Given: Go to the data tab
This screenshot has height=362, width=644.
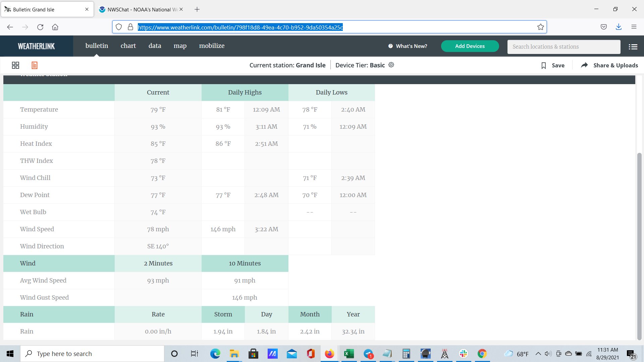Looking at the screenshot, I should pos(155,46).
